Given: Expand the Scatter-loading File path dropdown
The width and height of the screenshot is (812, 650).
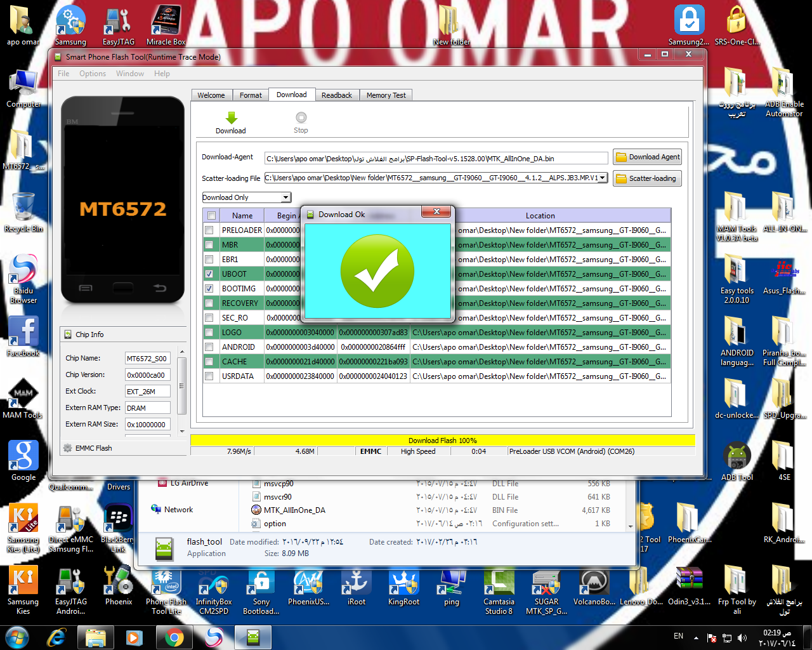Looking at the screenshot, I should (603, 178).
